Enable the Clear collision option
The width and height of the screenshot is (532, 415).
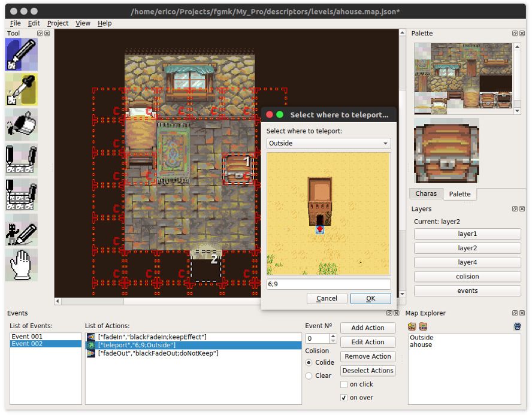coord(309,375)
